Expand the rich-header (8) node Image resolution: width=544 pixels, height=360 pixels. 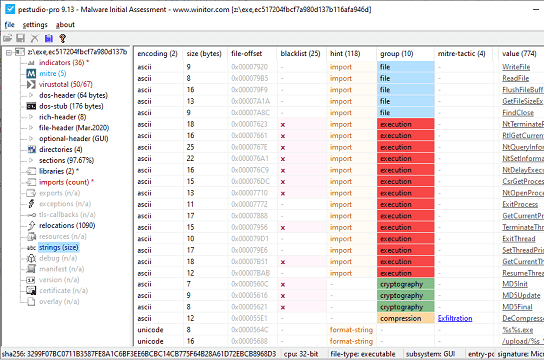(x=31, y=117)
